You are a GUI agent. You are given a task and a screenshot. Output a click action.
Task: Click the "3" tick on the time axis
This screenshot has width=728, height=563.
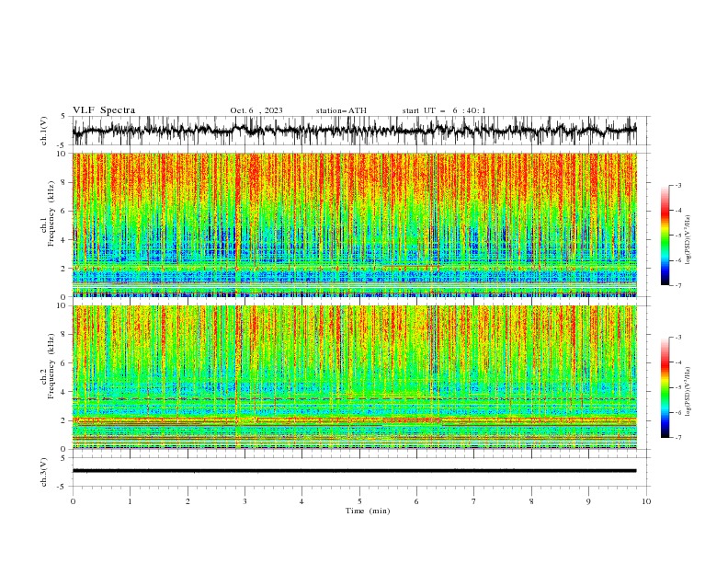(245, 501)
